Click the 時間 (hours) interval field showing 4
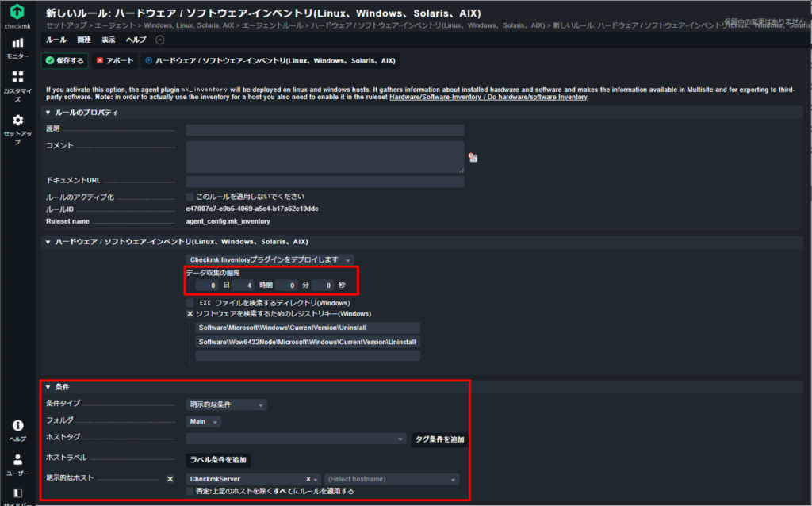 [x=243, y=286]
